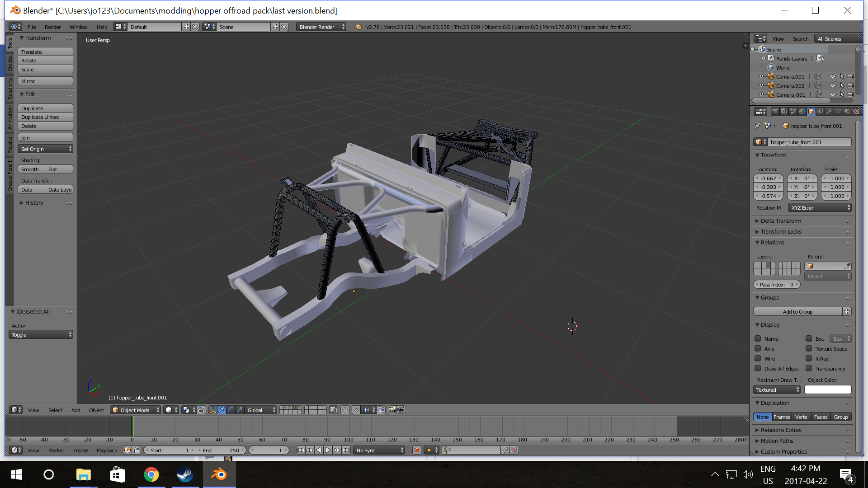The width and height of the screenshot is (868, 488).
Task: Click the Add to Group button
Action: [797, 312]
